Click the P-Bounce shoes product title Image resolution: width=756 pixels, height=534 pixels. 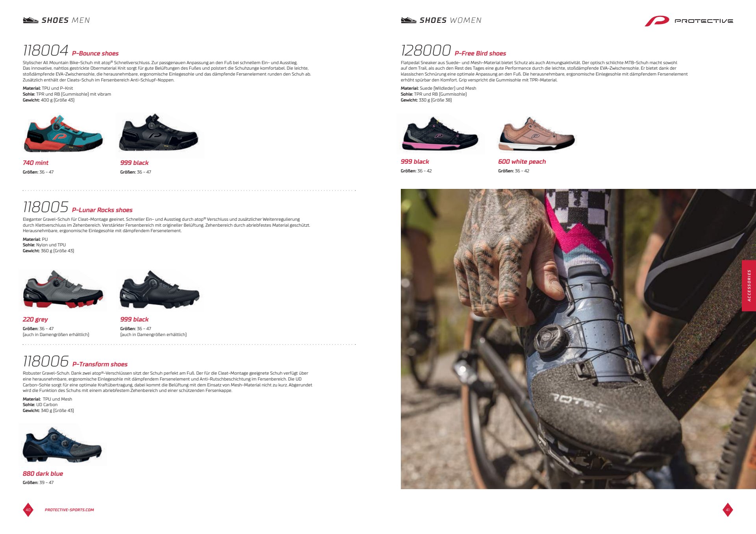coord(95,54)
